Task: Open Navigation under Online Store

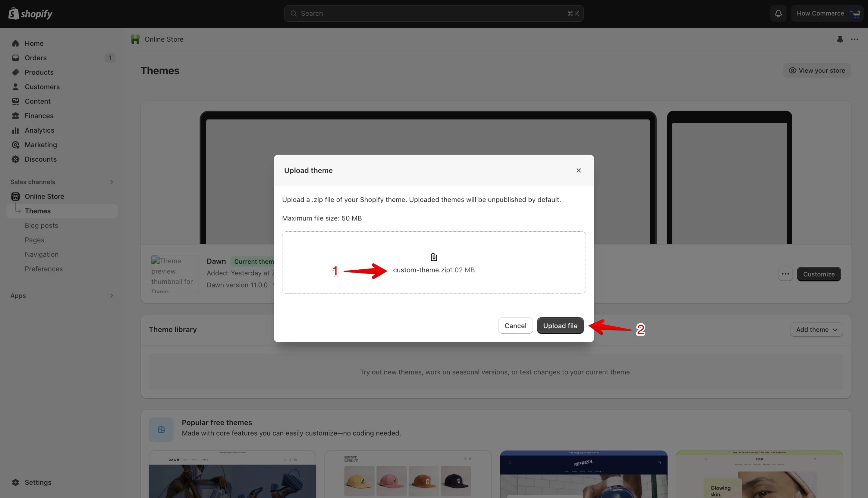Action: (42, 255)
